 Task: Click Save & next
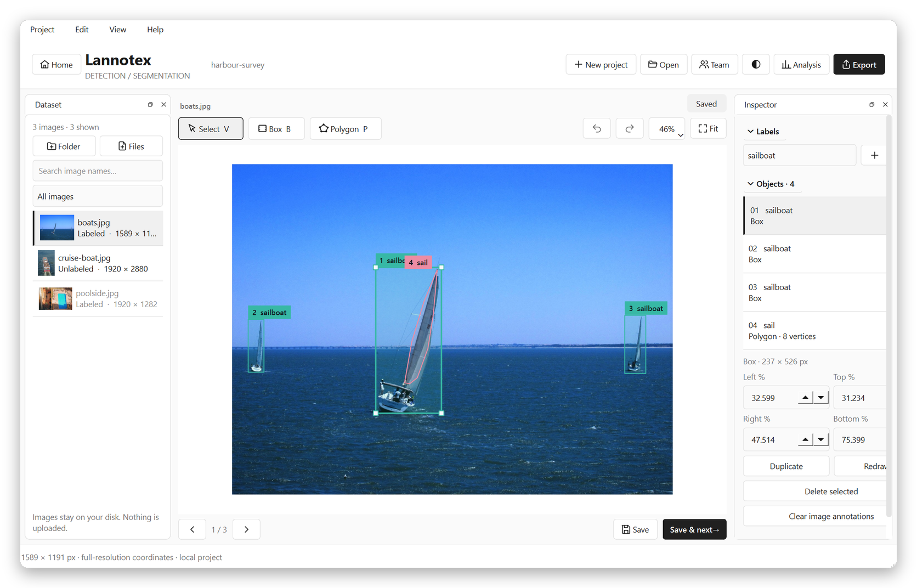(694, 529)
